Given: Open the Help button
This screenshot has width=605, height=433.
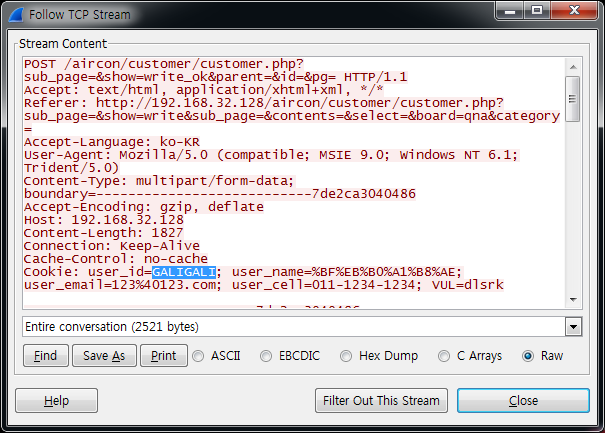Looking at the screenshot, I should coord(57,401).
